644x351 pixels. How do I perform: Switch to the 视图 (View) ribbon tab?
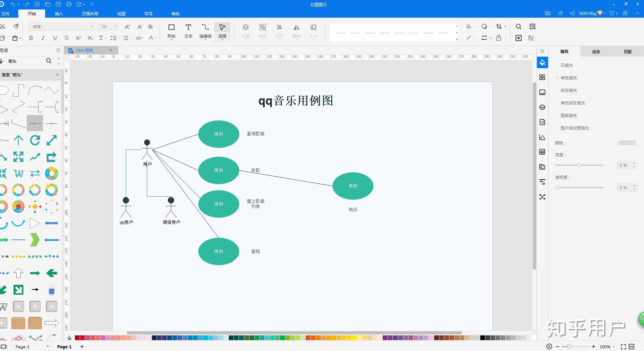(121, 14)
